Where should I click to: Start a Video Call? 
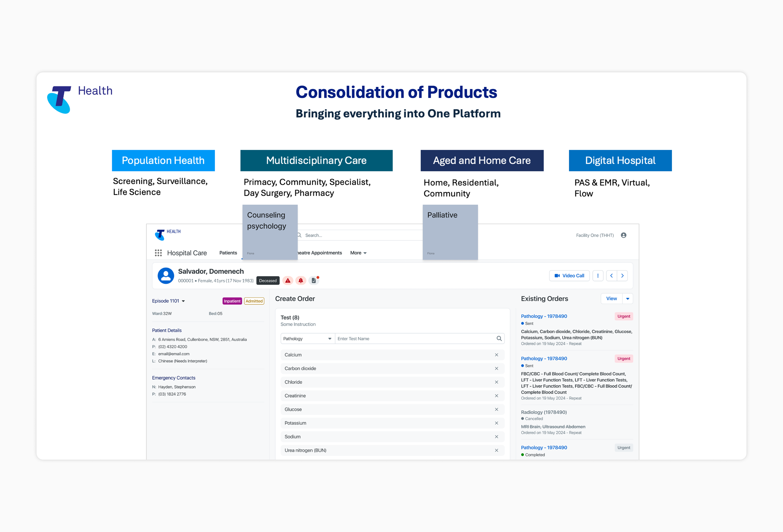(x=569, y=276)
